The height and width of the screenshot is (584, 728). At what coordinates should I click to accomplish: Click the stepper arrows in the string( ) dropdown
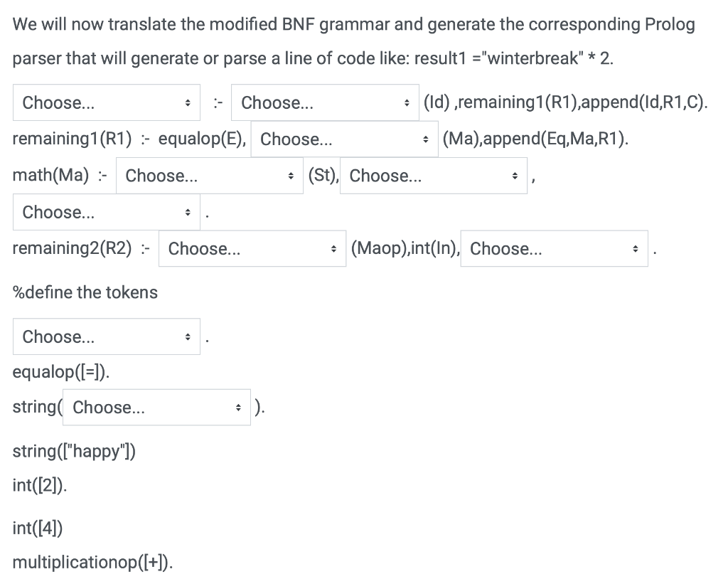[239, 407]
